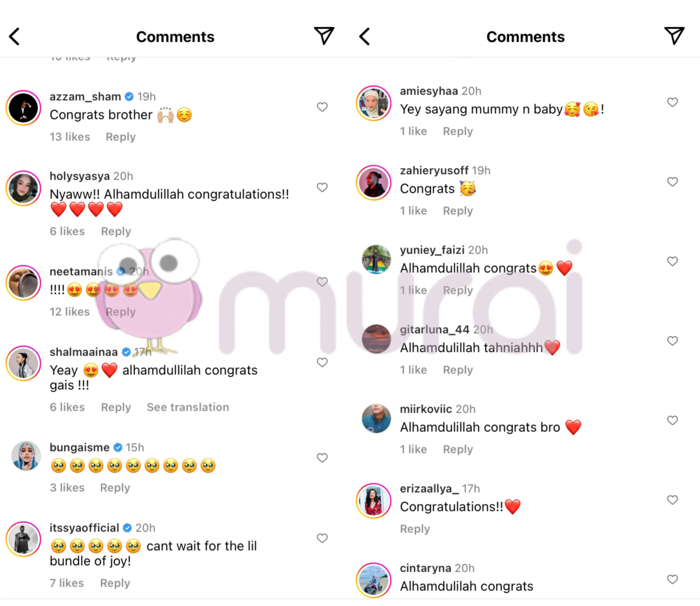Viewport: 700px width, 606px height.
Task: Heart the comment by amiesyhaa
Action: pos(672,102)
